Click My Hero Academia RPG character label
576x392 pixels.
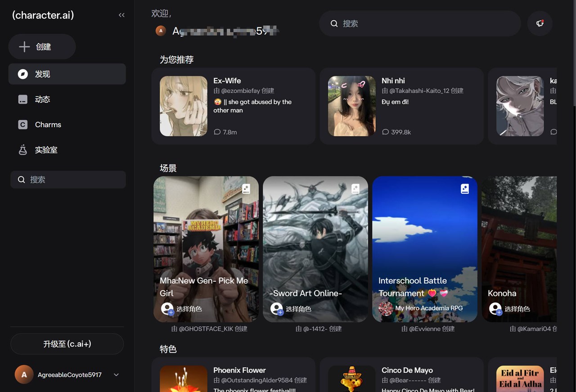pos(429,308)
